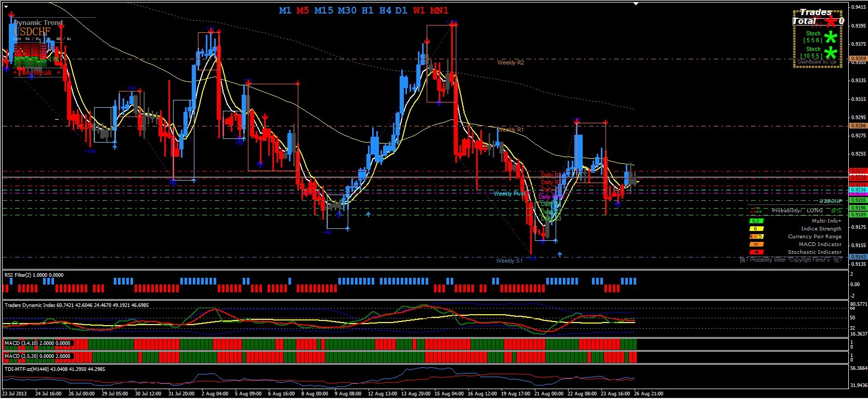Click the orange USDCHF symbol title

[32, 32]
